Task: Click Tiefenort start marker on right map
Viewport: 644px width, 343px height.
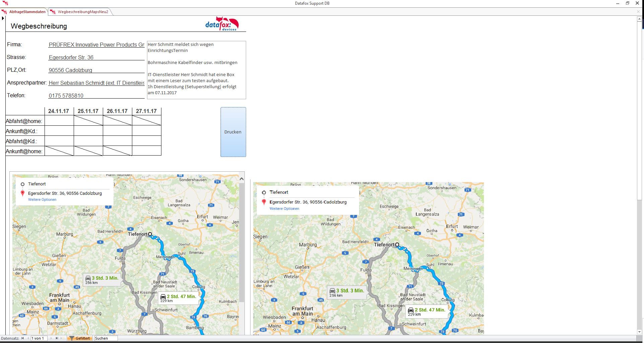Action: click(x=397, y=245)
